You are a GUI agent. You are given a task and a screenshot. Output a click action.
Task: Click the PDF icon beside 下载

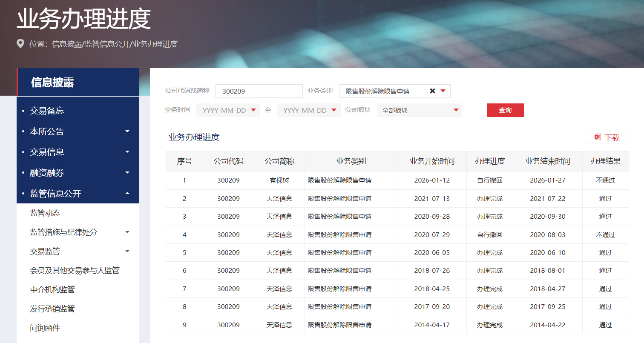coord(598,137)
